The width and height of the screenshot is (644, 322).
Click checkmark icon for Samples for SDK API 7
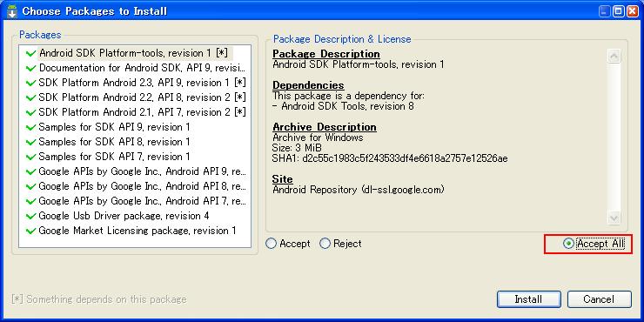pos(30,157)
